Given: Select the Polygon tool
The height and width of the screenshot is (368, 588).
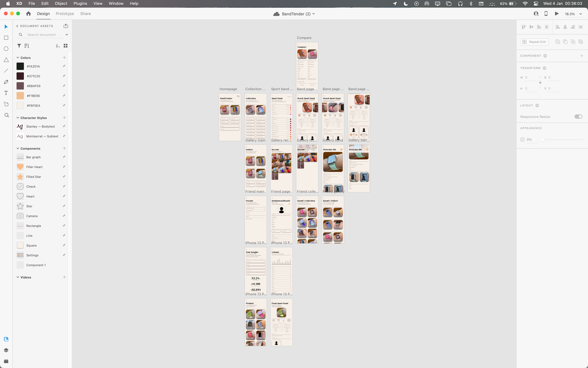Looking at the screenshot, I should (6, 60).
